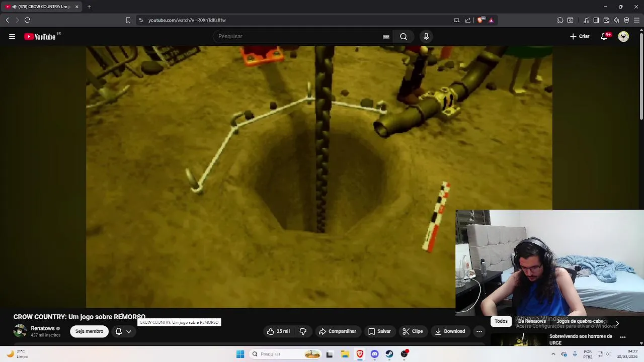Open OBS Studio from the taskbar

point(404,354)
